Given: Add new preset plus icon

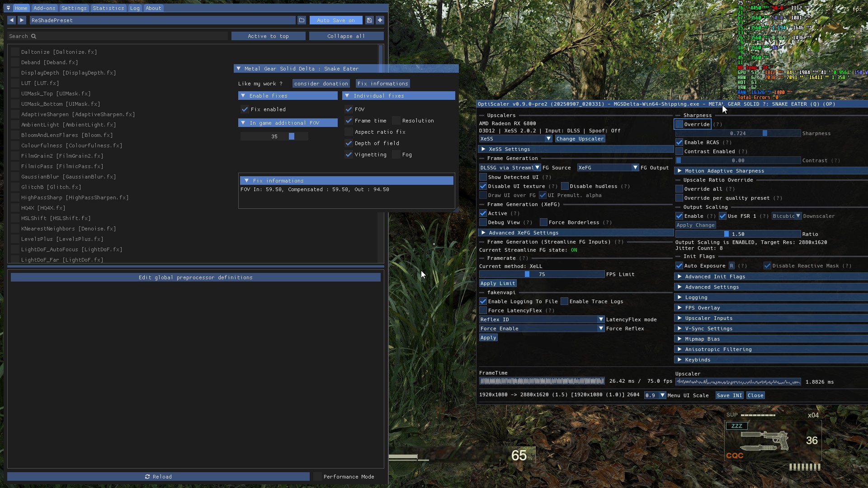Looking at the screenshot, I should pyautogui.click(x=380, y=20).
